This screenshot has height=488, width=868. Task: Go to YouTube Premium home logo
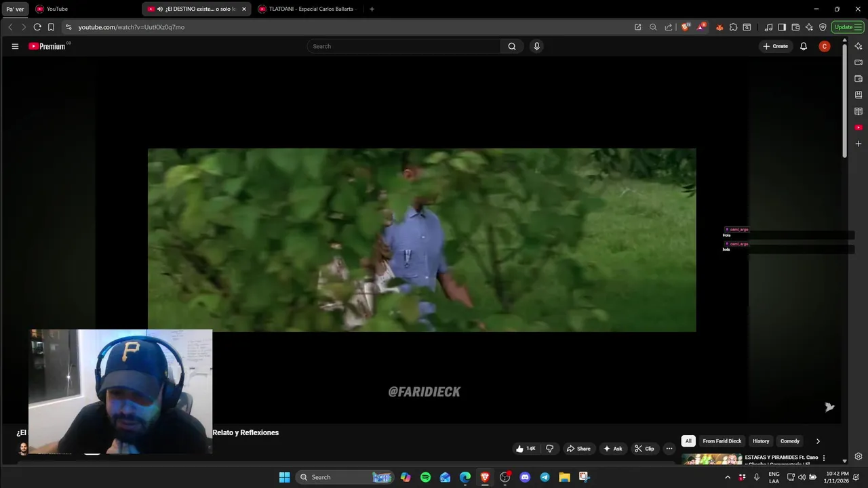tap(48, 46)
